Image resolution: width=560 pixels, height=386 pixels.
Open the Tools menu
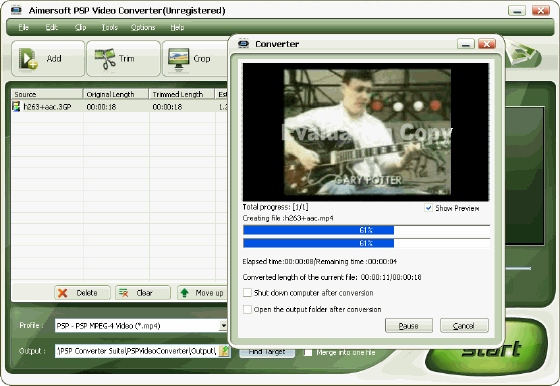point(109,27)
